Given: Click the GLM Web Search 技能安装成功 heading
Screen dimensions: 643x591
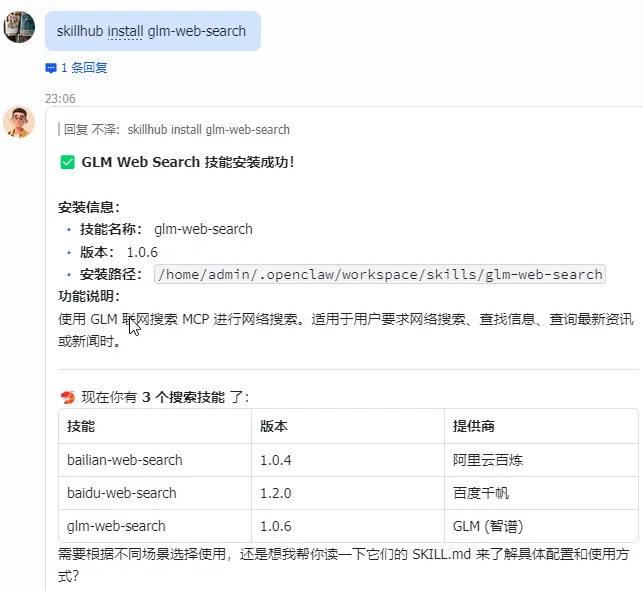Looking at the screenshot, I should pos(188,162).
